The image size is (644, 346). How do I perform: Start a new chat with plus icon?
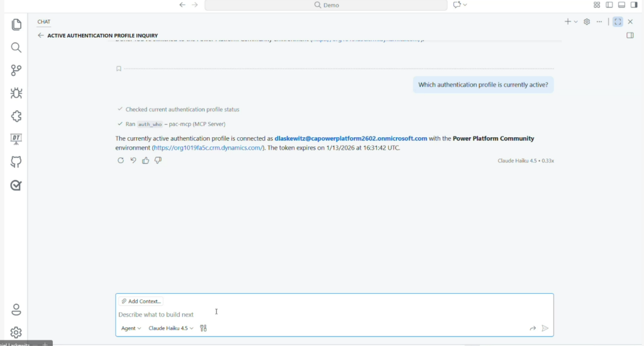568,22
